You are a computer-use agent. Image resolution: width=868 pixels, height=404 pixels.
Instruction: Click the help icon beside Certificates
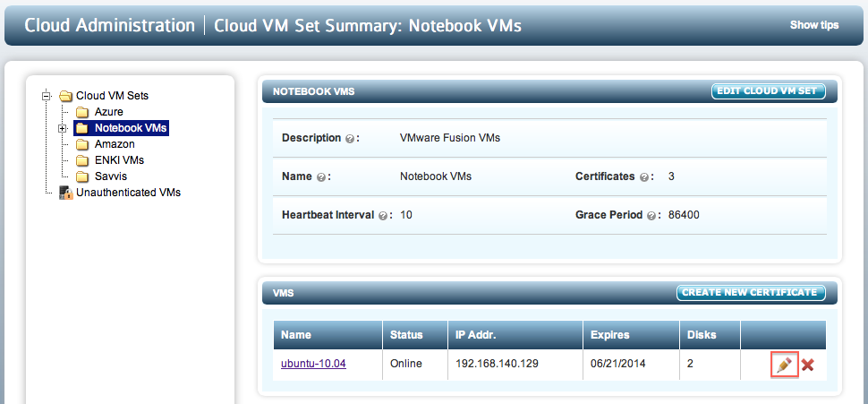coord(643,177)
